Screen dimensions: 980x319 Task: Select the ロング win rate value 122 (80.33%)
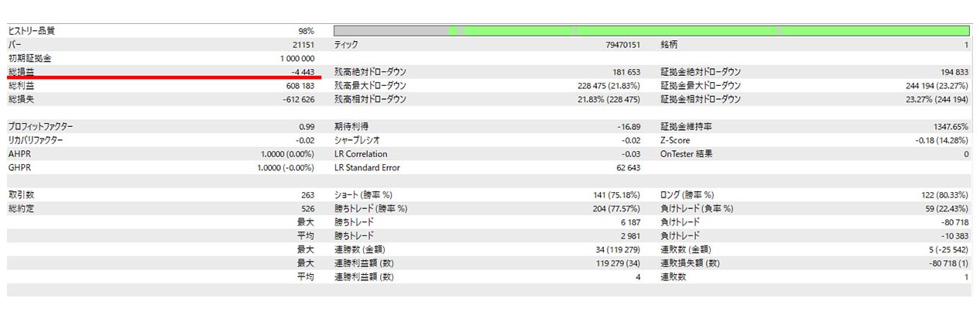tap(943, 194)
